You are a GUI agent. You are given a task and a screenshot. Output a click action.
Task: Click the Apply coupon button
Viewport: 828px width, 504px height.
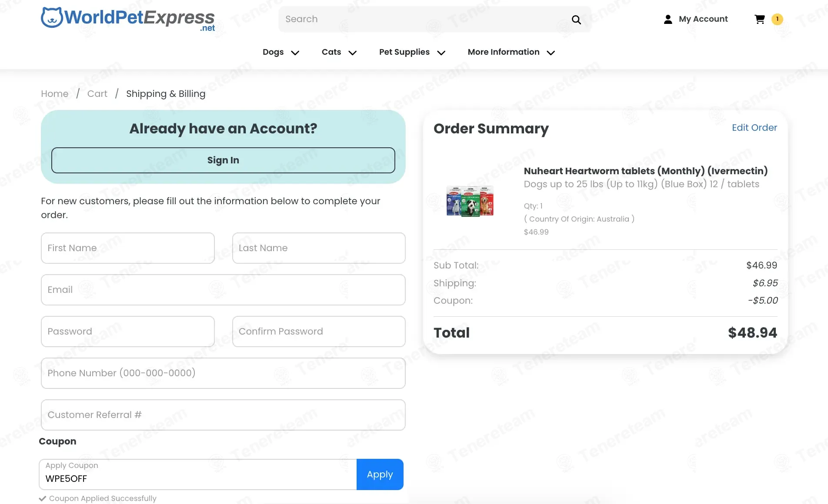tap(380, 474)
